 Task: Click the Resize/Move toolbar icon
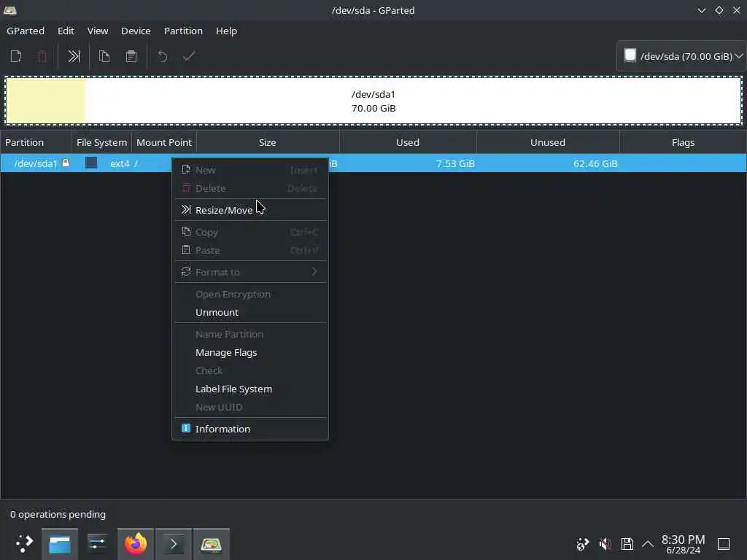coord(74,57)
